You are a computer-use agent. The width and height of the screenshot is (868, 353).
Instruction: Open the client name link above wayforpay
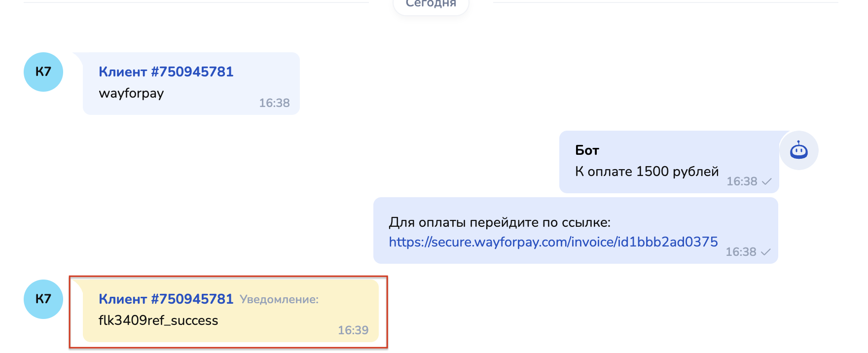coord(166,72)
